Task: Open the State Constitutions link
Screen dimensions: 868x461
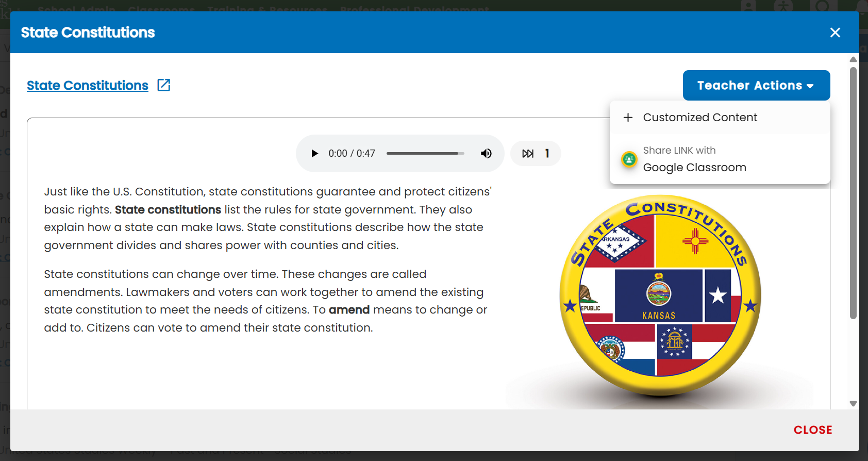Action: point(88,85)
